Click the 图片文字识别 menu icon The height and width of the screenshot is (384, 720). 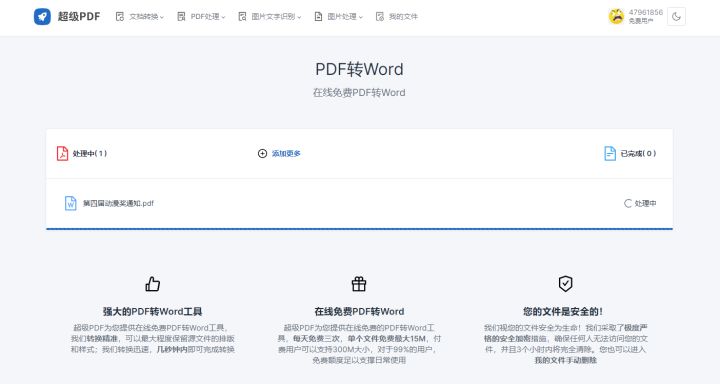[242, 17]
